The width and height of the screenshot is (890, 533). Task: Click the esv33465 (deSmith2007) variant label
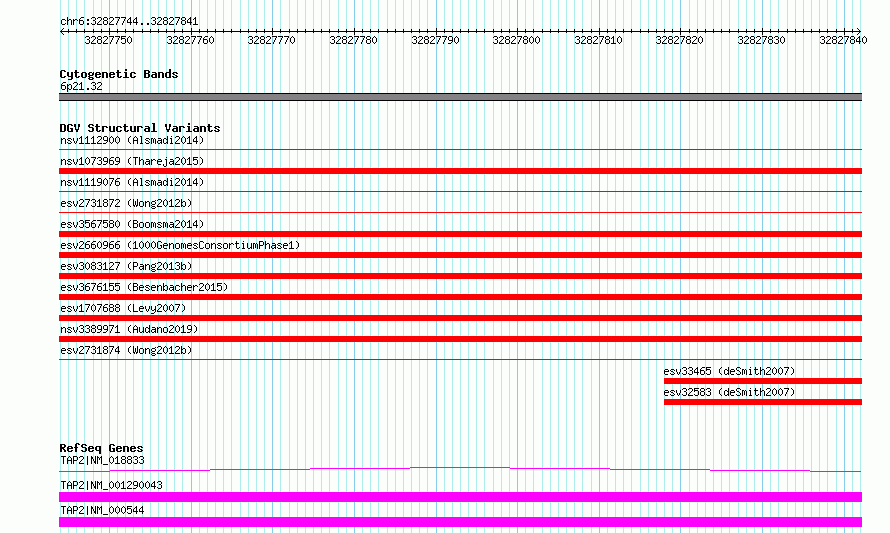coord(729,371)
